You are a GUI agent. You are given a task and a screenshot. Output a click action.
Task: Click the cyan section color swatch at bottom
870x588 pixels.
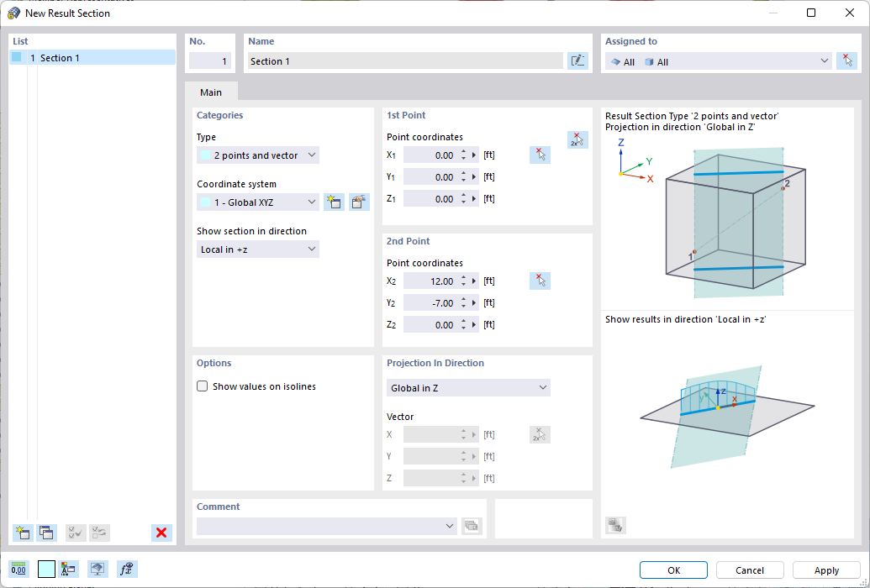[46, 569]
